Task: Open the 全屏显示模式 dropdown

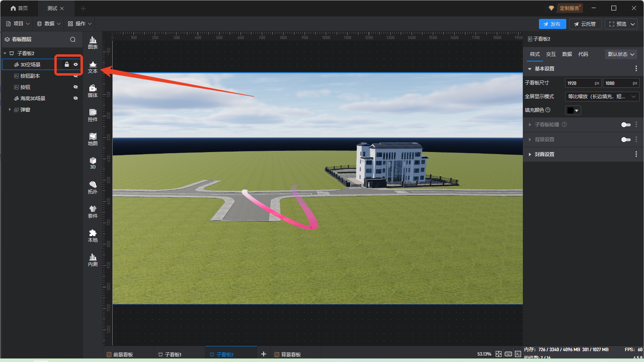Action: click(602, 97)
